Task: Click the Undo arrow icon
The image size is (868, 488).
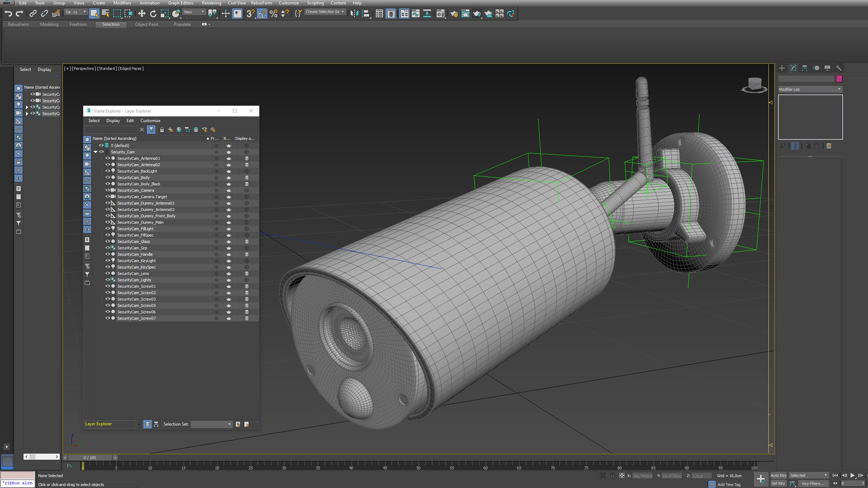Action: tap(8, 14)
